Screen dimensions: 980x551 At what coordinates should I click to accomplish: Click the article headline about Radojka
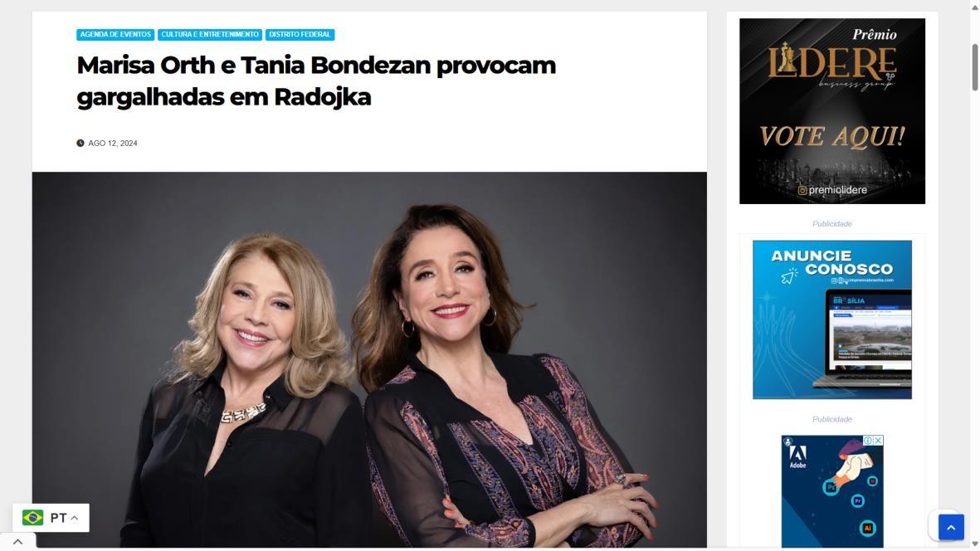coord(316,81)
